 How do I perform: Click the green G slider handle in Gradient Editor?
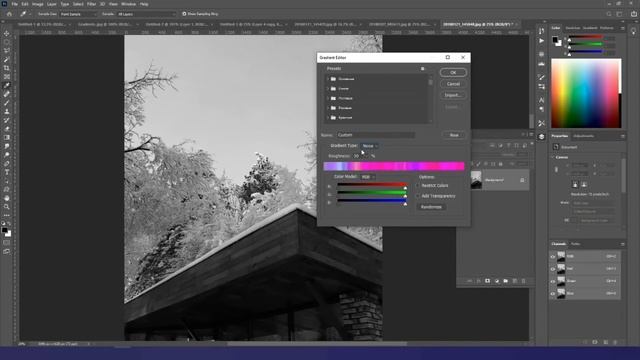[x=405, y=196]
